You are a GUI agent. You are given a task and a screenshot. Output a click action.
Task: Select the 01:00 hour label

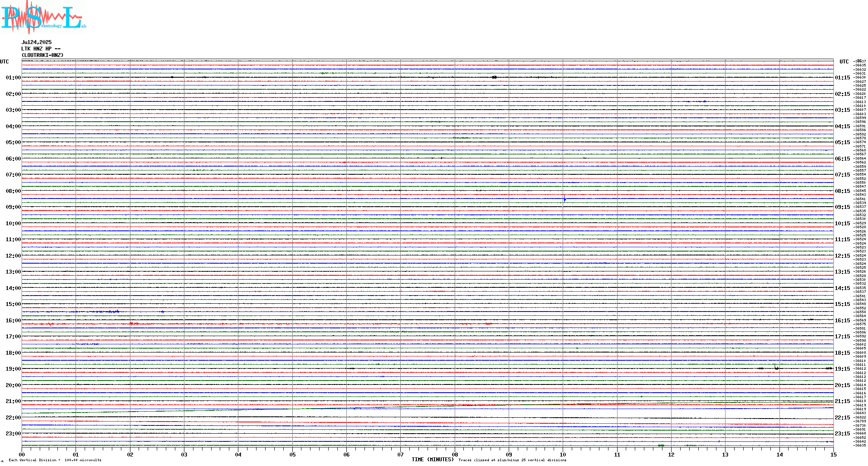[13, 78]
